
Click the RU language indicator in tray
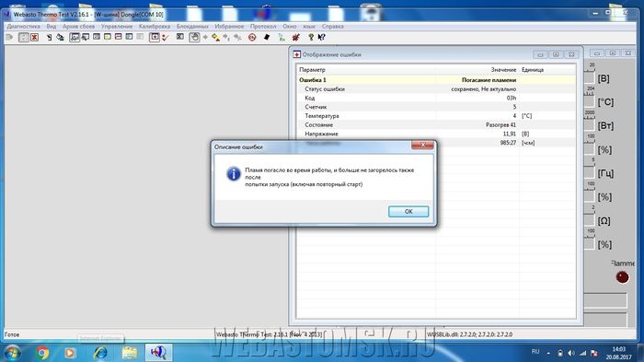(535, 352)
